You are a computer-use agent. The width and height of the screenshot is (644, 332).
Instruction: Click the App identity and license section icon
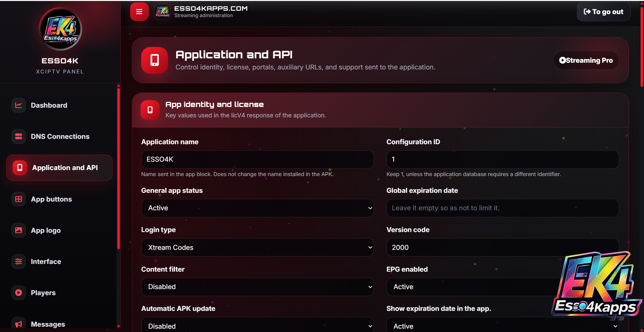point(150,110)
